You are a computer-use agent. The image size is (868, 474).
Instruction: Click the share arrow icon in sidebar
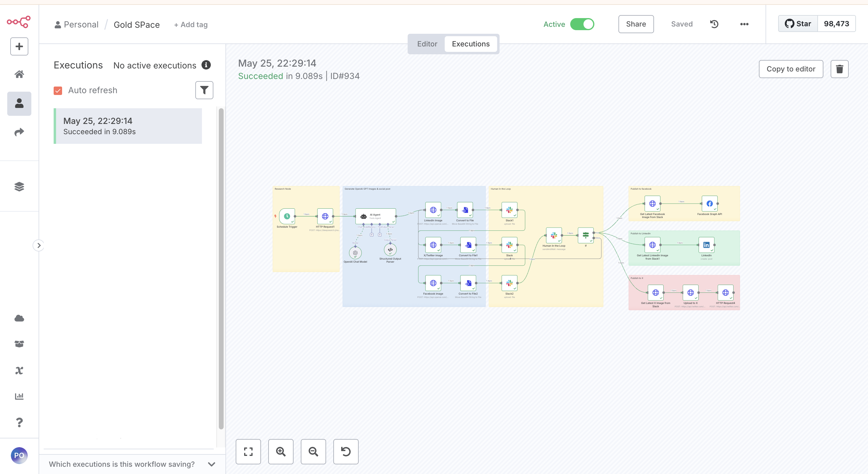tap(19, 132)
